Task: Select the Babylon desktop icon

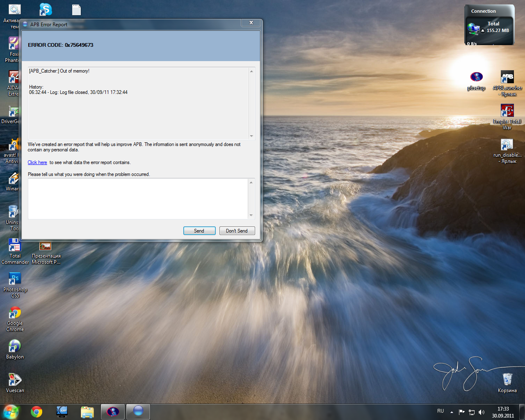Action: [15, 347]
